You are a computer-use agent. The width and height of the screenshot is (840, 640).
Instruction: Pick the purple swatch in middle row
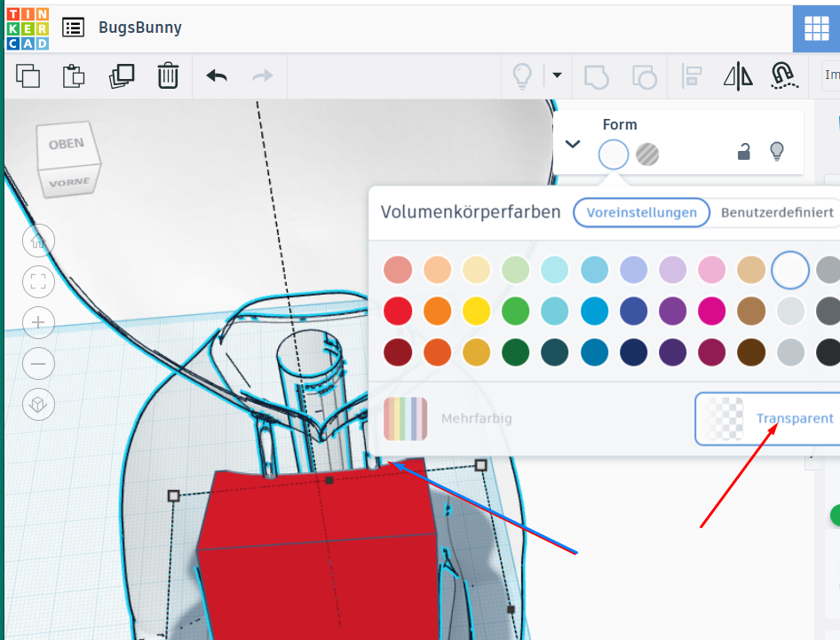click(x=672, y=312)
